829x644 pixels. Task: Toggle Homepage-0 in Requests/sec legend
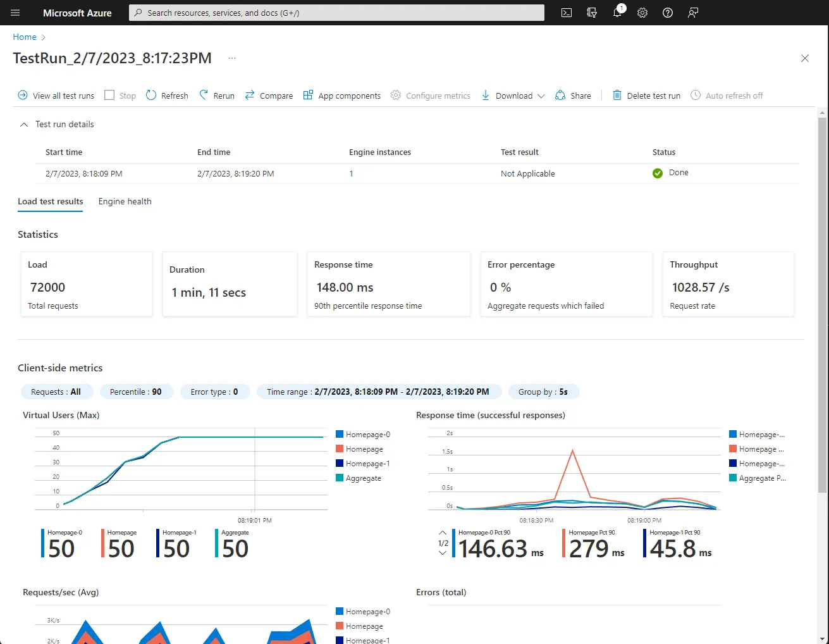[363, 612]
